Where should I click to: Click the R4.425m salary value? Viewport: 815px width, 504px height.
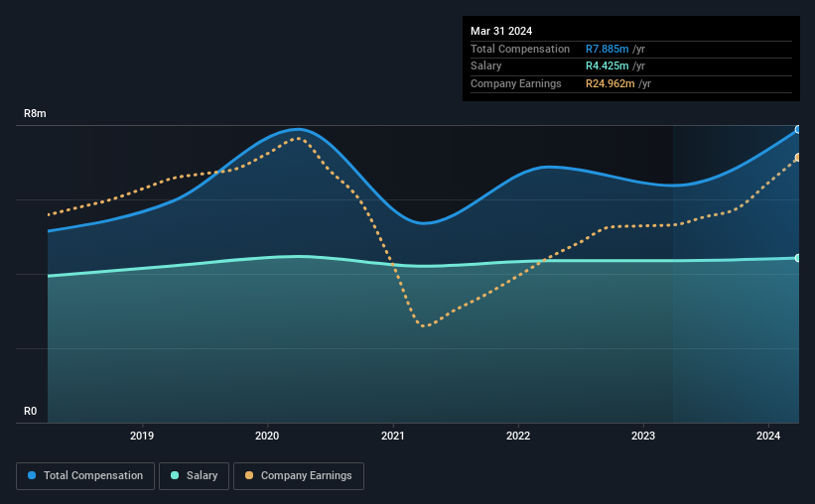click(x=608, y=66)
